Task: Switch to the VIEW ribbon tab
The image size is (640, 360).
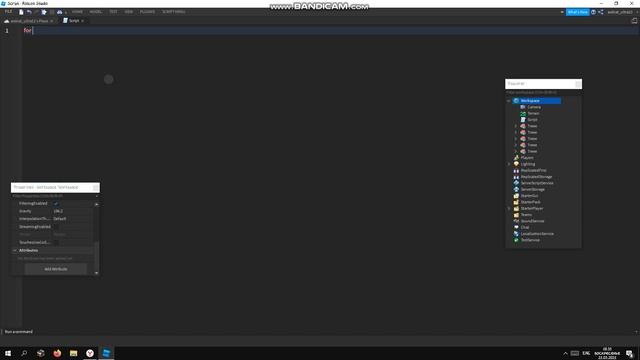Action: (129, 12)
